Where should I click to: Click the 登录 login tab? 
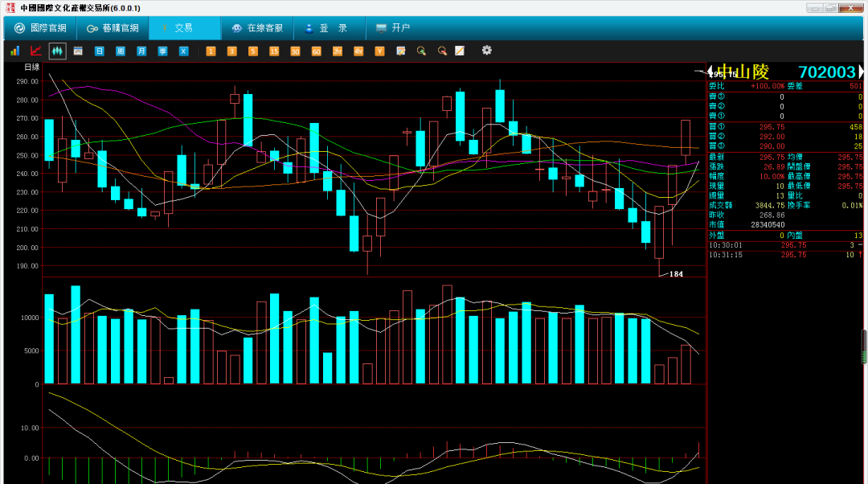point(330,27)
